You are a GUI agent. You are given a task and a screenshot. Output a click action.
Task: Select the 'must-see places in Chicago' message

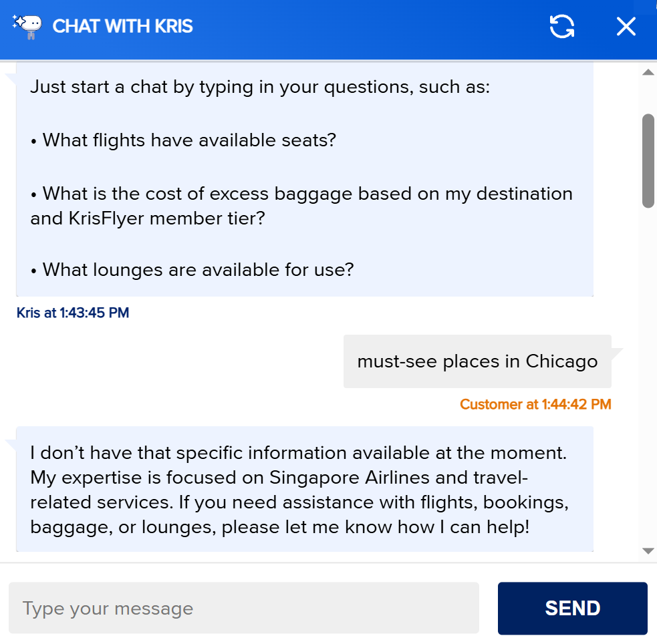pyautogui.click(x=477, y=361)
